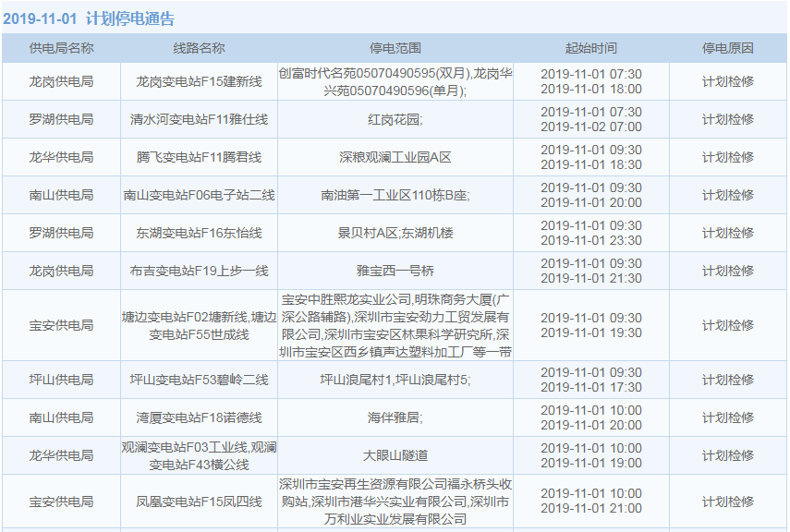This screenshot has width=790, height=532.
Task: Click the 湾厦变电站F18诺德线 line entry
Action: click(199, 417)
